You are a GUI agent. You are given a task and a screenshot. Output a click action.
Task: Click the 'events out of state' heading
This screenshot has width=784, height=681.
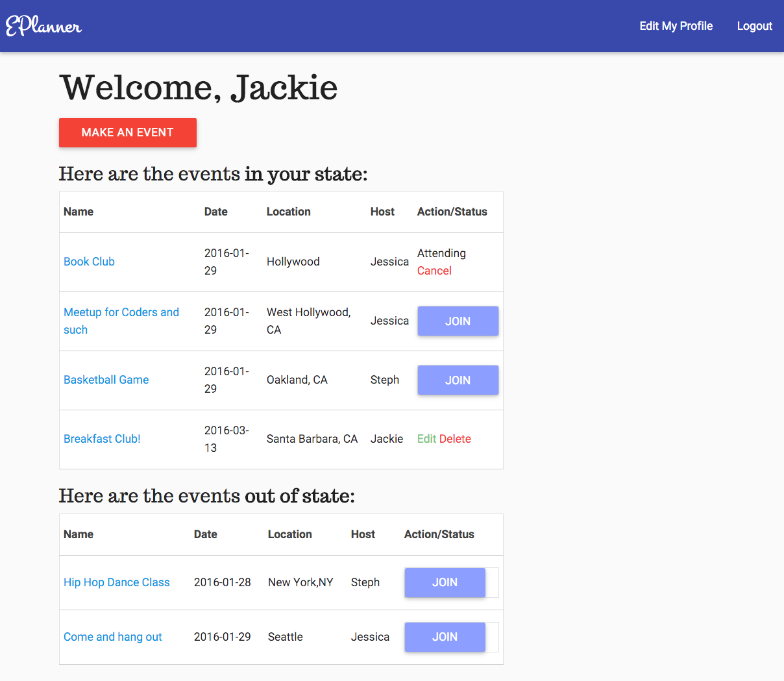[x=207, y=496]
